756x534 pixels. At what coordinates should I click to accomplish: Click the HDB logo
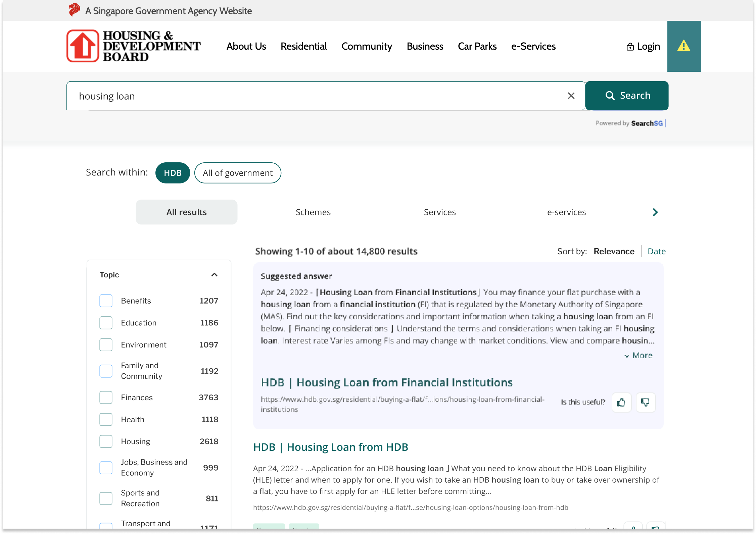point(133,46)
